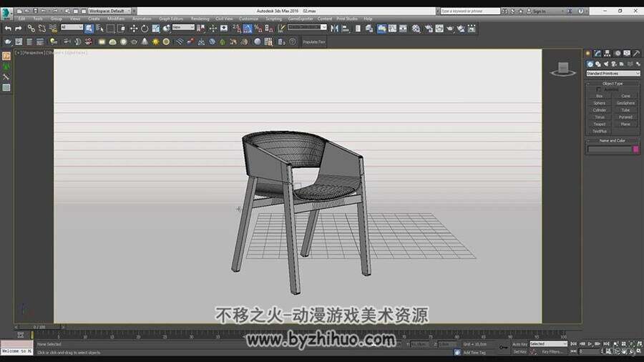644x362 pixels.
Task: Click the Sign In link
Action: click(539, 11)
